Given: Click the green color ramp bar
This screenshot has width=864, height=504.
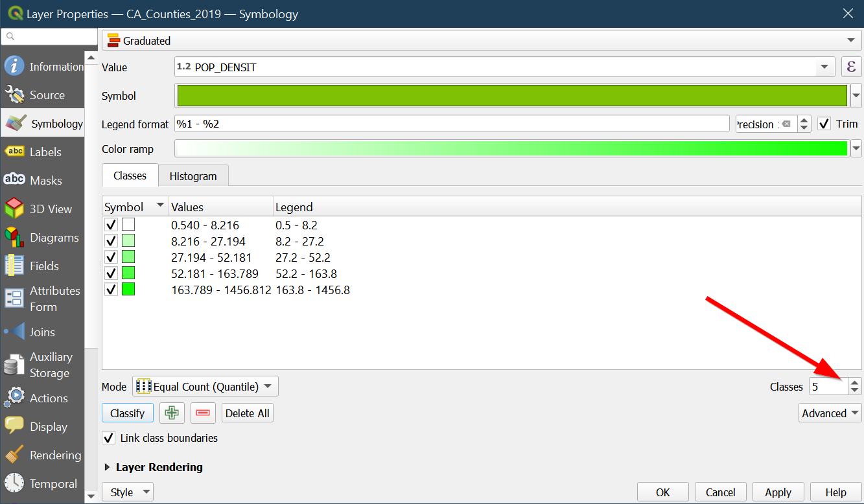Looking at the screenshot, I should (511, 149).
